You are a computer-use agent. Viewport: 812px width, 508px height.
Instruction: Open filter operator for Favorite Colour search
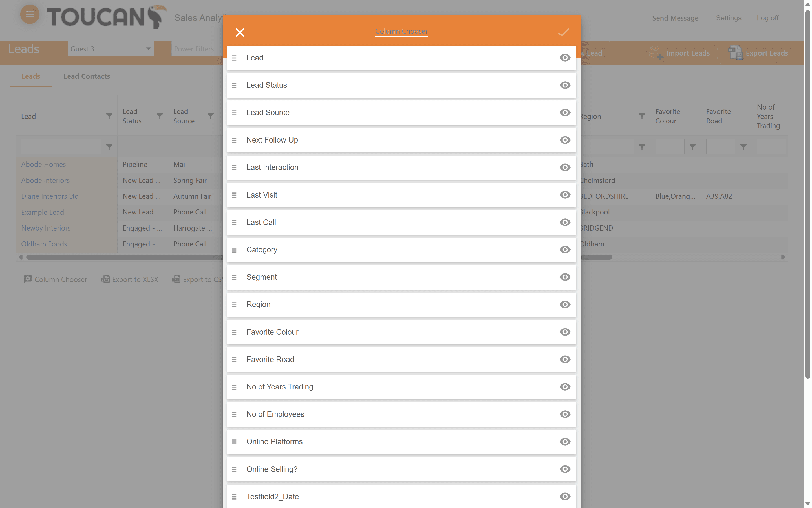692,147
